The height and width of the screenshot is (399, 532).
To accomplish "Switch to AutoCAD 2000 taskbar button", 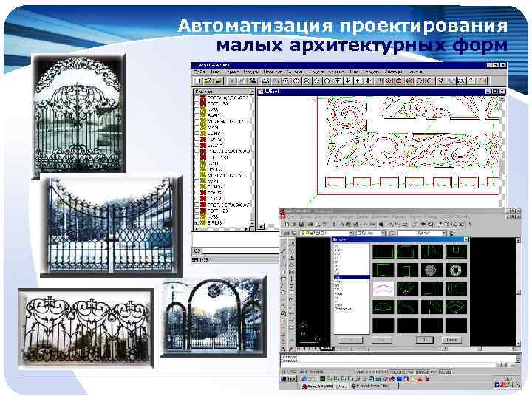I will coord(324,386).
